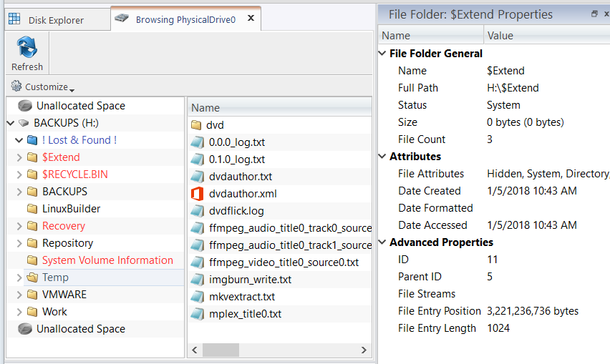Select the System Volume Information folder
This screenshot has height=364, width=610.
pos(107,260)
